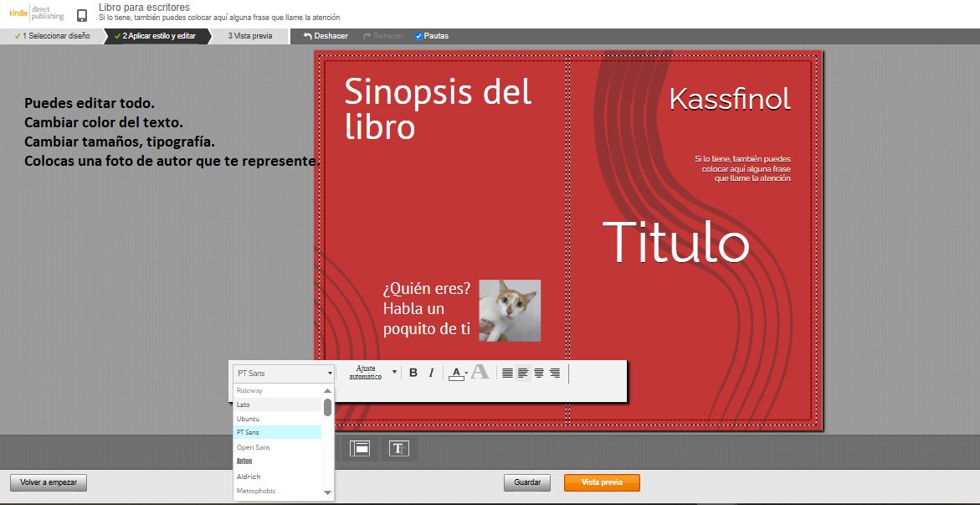Select the Sinopsis del libro text box

pyautogui.click(x=438, y=109)
